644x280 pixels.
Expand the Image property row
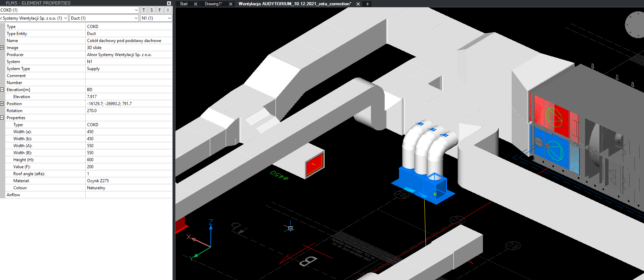click(x=2, y=48)
